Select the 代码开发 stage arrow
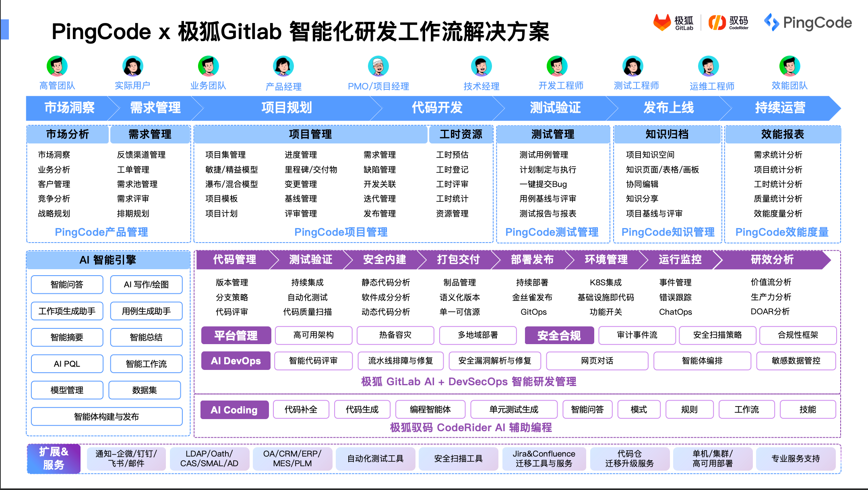The width and height of the screenshot is (868, 490). pyautogui.click(x=437, y=108)
